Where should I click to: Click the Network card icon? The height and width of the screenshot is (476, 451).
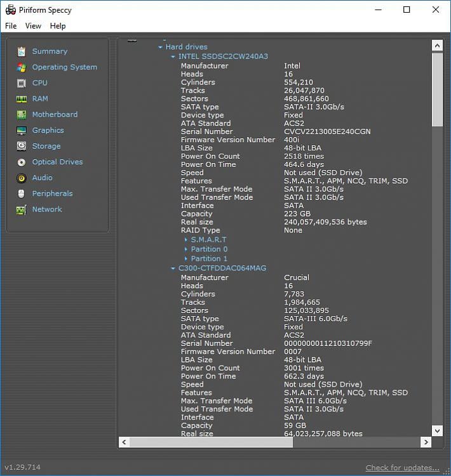click(x=21, y=210)
